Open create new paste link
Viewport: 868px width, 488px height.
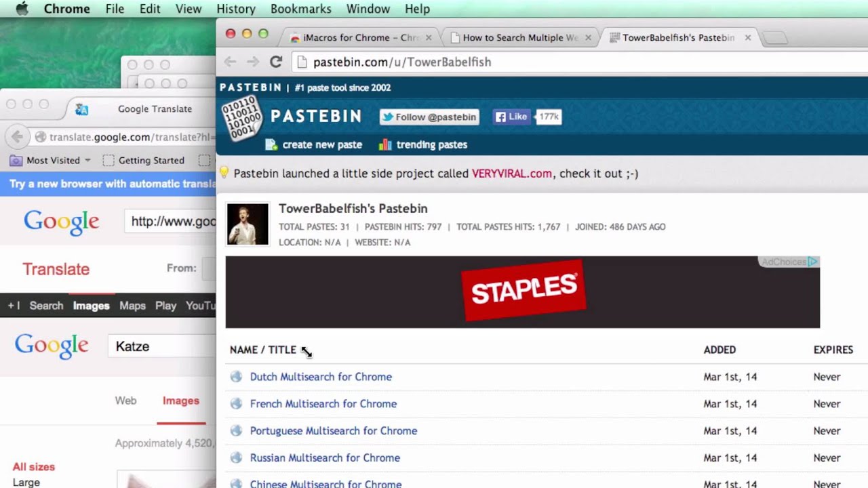tap(322, 144)
